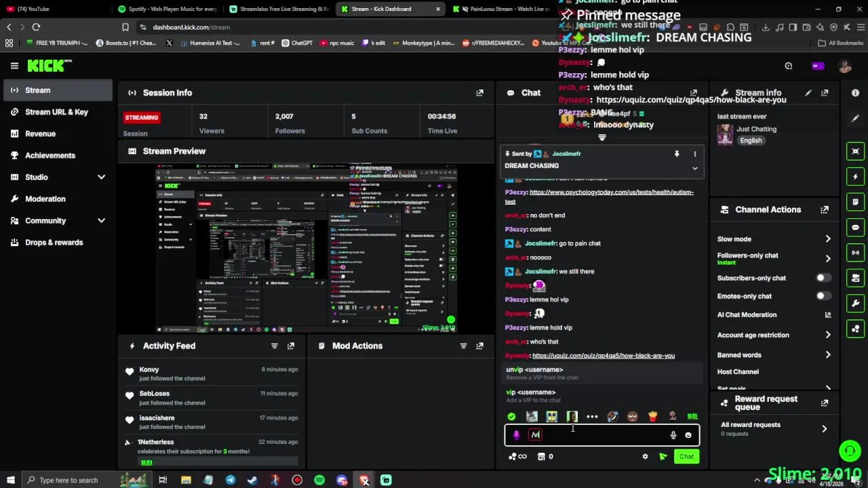
Task: Open Achievements page in sidebar
Action: coord(58,155)
